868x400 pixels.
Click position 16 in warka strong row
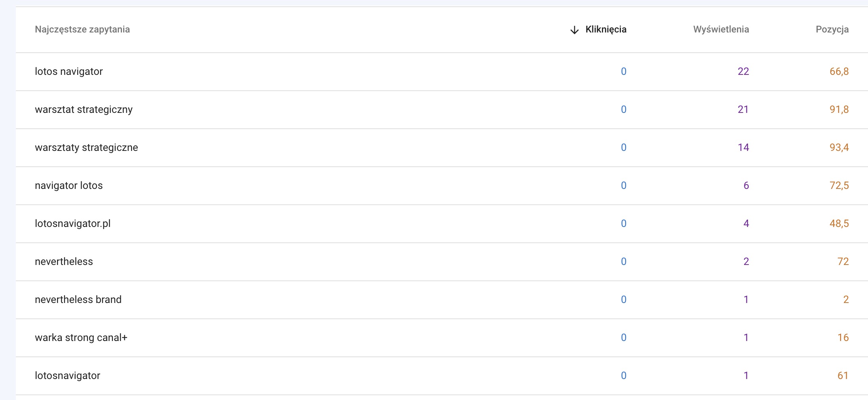843,337
